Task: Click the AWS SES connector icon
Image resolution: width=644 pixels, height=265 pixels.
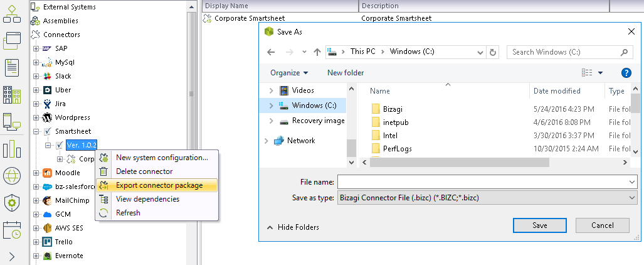Action: click(x=47, y=228)
